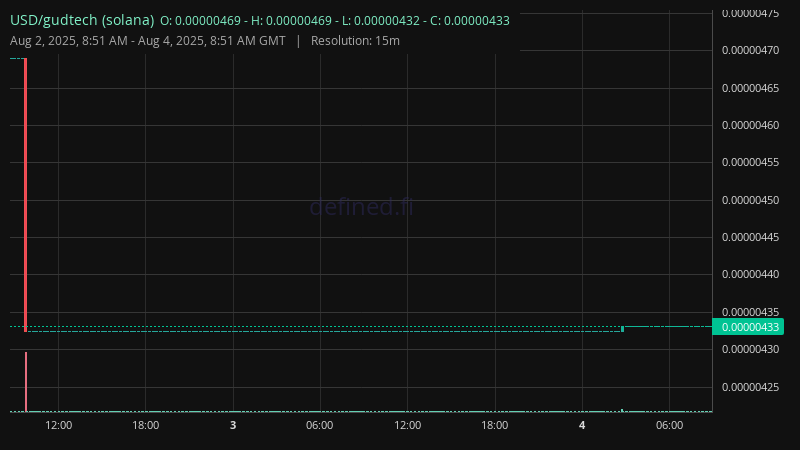
Task: Click the date range Aug 2 - Aug 4 text
Action: click(148, 41)
